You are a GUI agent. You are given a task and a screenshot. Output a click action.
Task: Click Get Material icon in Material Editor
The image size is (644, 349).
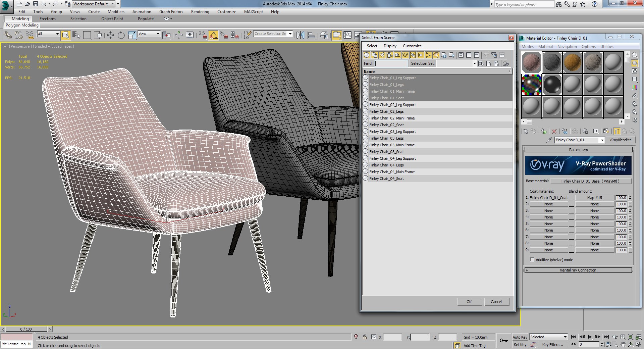526,131
